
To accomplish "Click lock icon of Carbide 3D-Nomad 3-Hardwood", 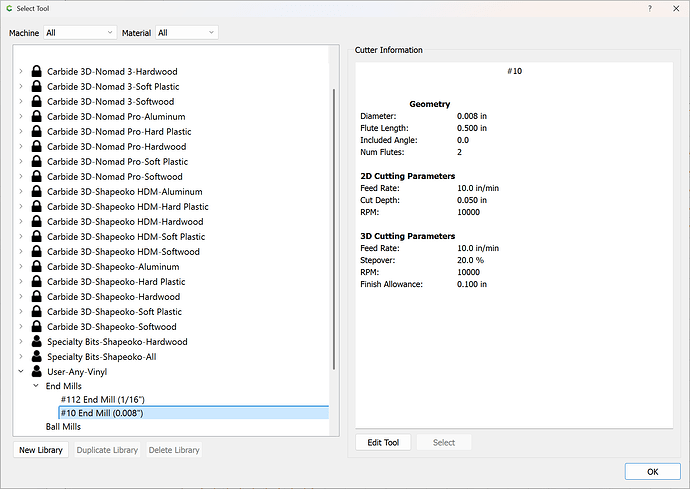I will click(x=37, y=71).
